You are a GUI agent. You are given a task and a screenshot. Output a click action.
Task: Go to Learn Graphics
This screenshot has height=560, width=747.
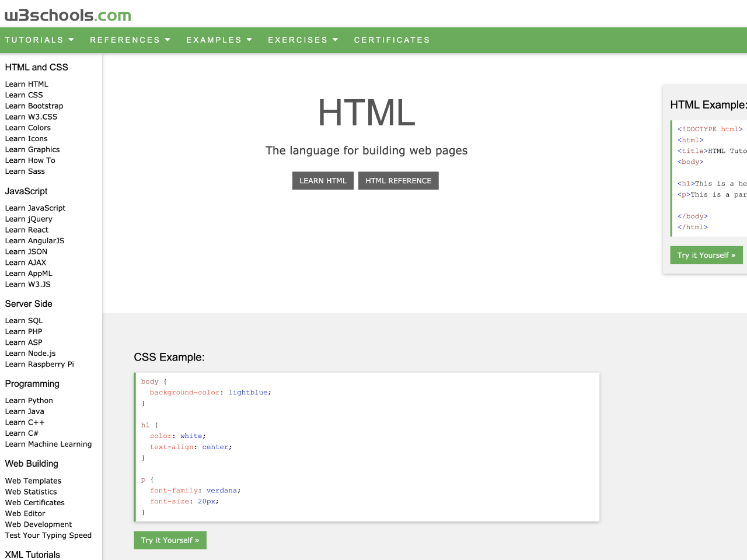click(32, 149)
